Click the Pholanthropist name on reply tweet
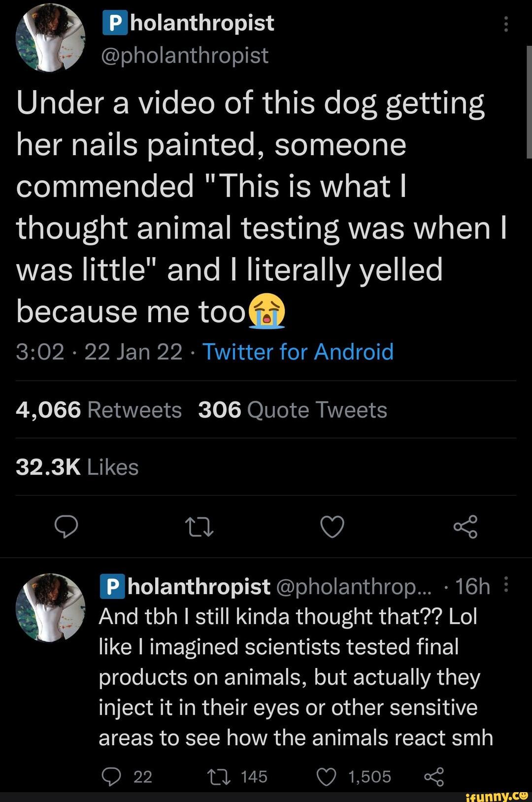This screenshot has width=532, height=802. 186,586
